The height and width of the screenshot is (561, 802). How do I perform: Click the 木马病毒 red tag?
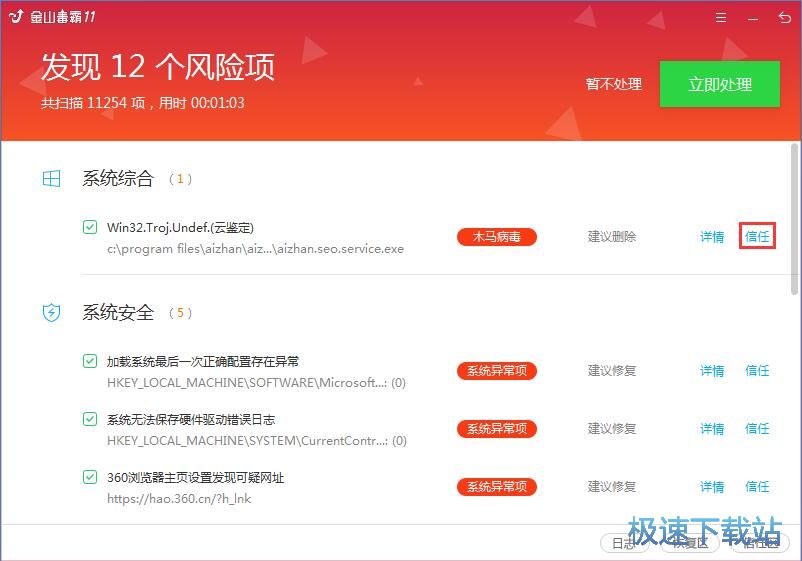coord(497,237)
